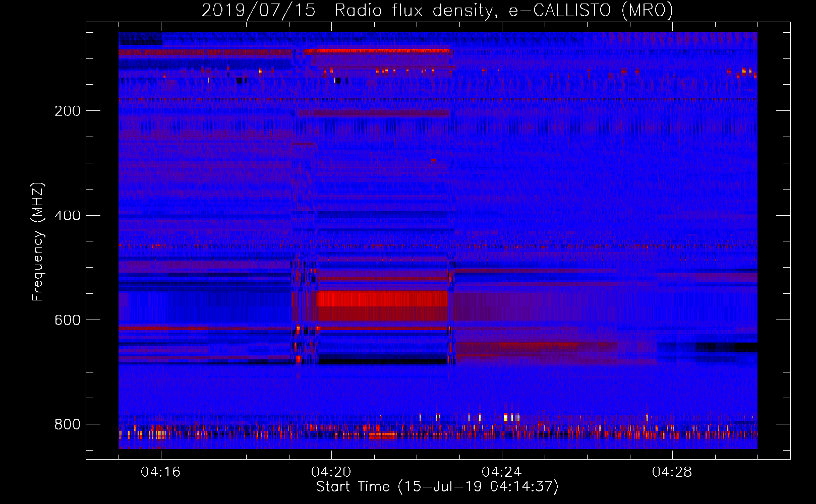The height and width of the screenshot is (504, 816).
Task: Click the 04:20 time tick label
Action: pyautogui.click(x=331, y=472)
